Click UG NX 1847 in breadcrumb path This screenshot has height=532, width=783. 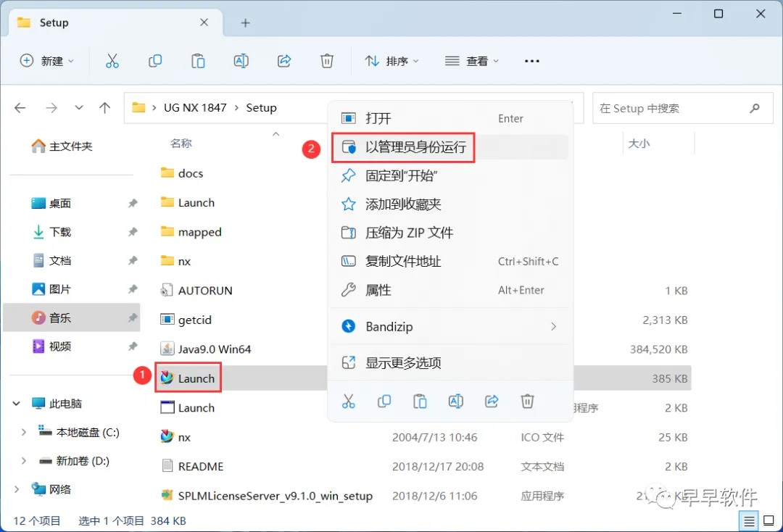pos(195,108)
